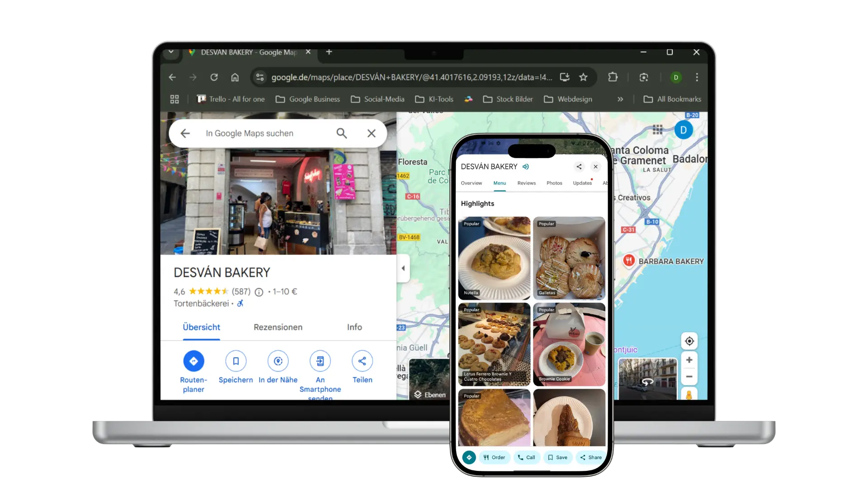Open the Lotus Ferrero Brownie photo
This screenshot has width=868, height=488.
pyautogui.click(x=494, y=344)
